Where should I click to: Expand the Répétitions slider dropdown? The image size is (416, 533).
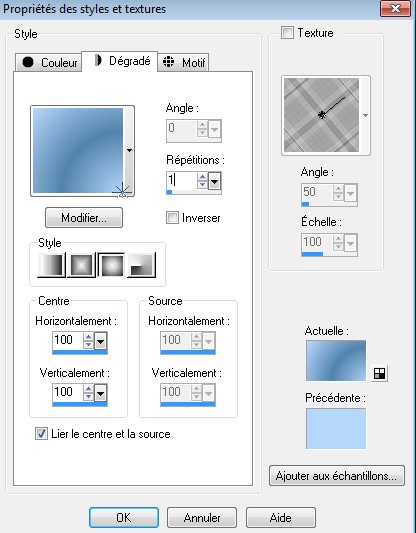(215, 182)
